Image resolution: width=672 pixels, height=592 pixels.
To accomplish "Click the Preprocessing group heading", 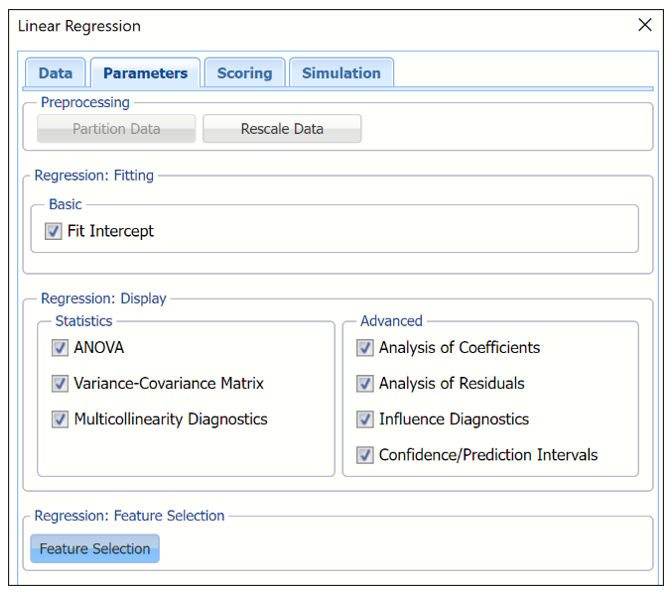I will click(85, 103).
